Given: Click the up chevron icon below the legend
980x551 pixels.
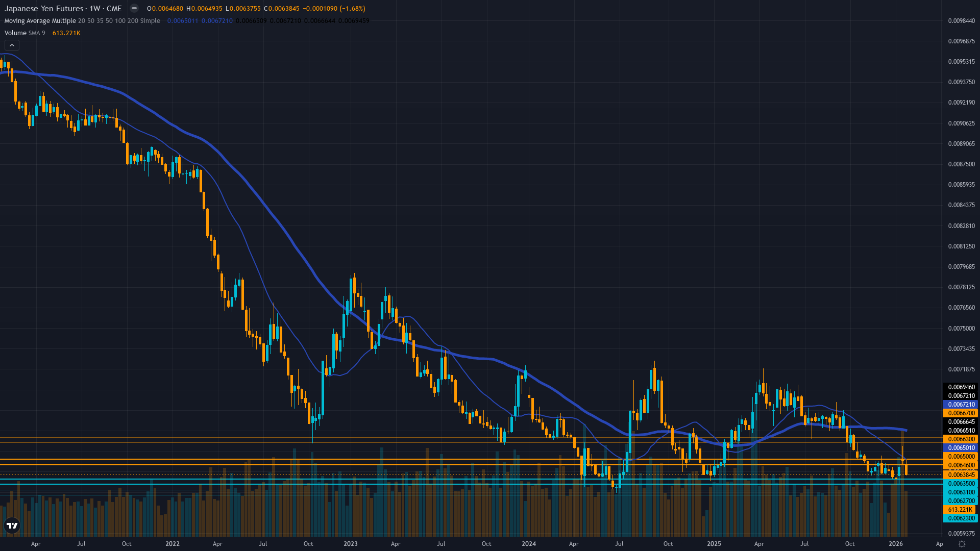Looking at the screenshot, I should coord(11,45).
